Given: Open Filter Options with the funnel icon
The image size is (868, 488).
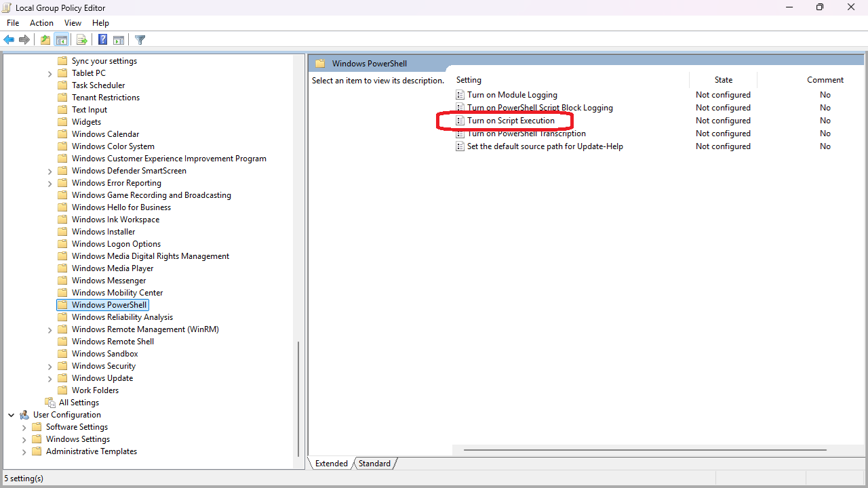Looking at the screenshot, I should click(140, 40).
